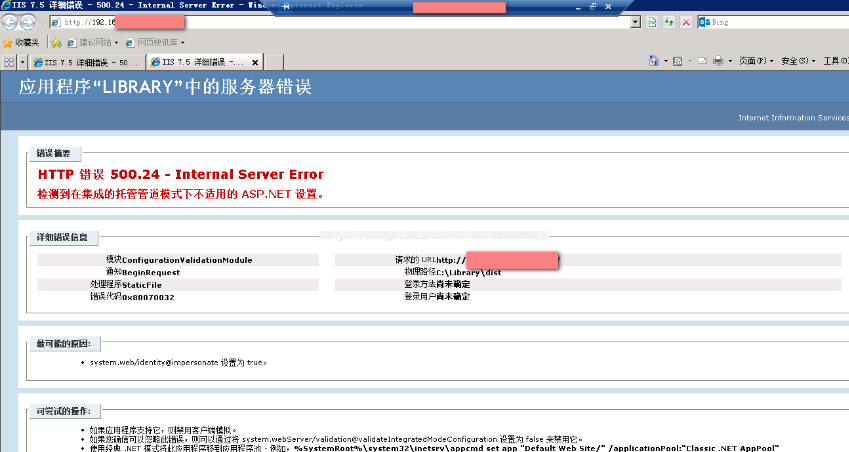
Task: Go back using the Back arrow button
Action: click(10, 22)
